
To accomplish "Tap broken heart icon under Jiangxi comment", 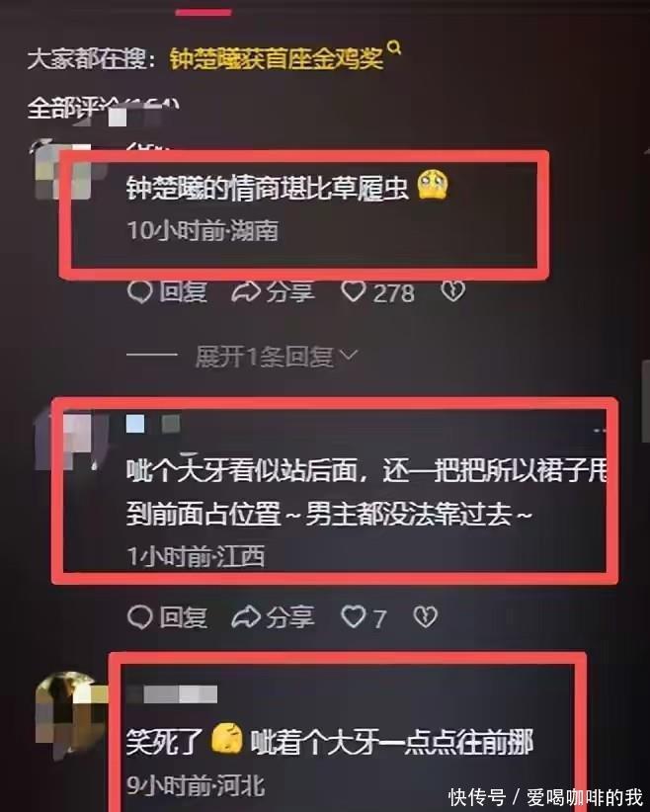I will click(425, 617).
